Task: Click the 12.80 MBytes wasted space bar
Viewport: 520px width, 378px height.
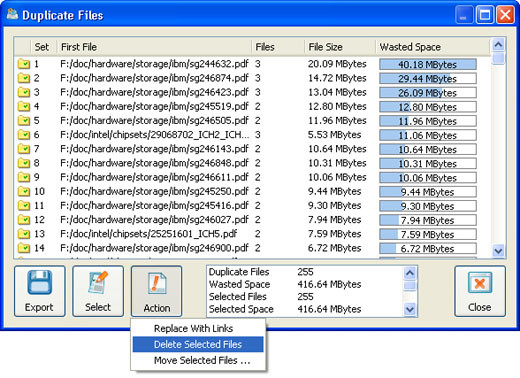Action: coord(428,107)
